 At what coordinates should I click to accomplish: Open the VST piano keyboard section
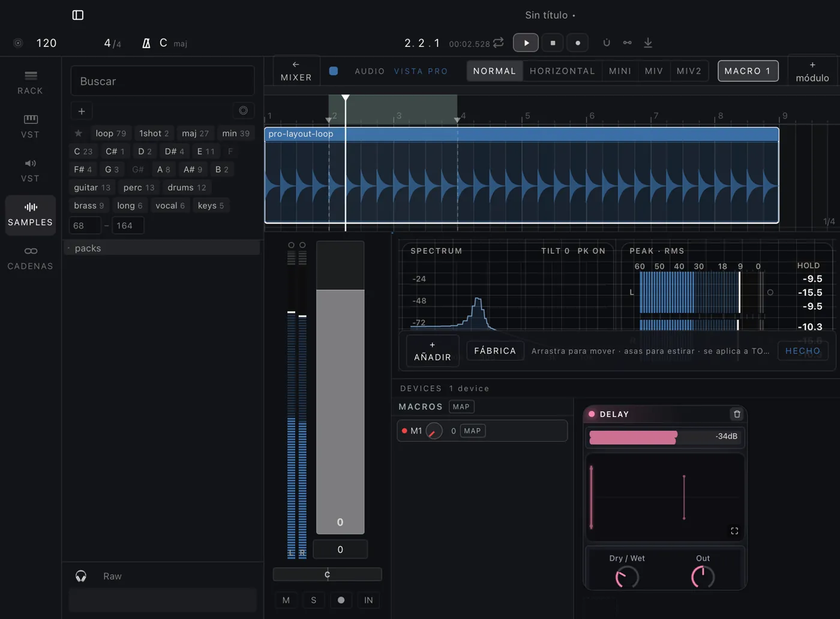[x=31, y=127]
